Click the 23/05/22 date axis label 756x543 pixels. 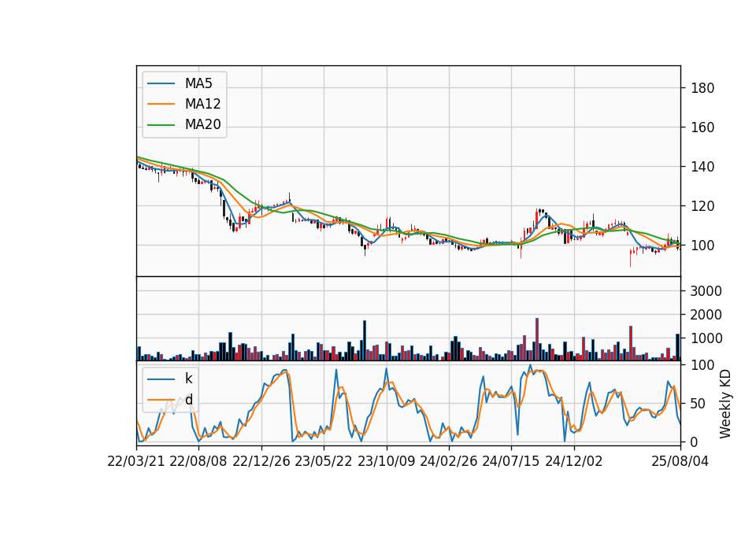[x=324, y=461]
